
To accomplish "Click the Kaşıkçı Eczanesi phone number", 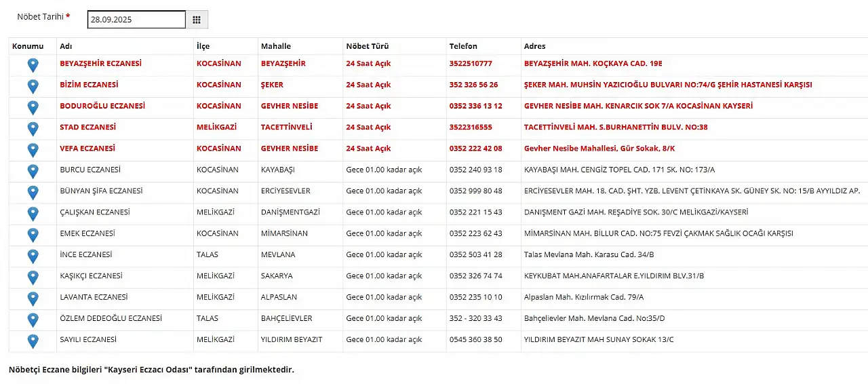I will tap(475, 276).
